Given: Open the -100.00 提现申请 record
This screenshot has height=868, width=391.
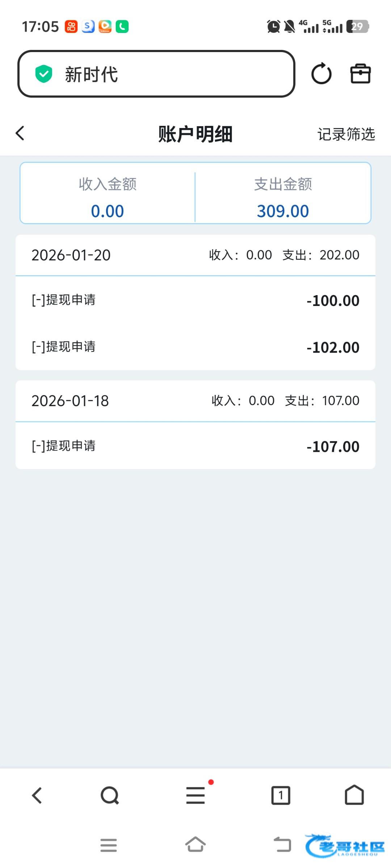Looking at the screenshot, I should coord(195,300).
